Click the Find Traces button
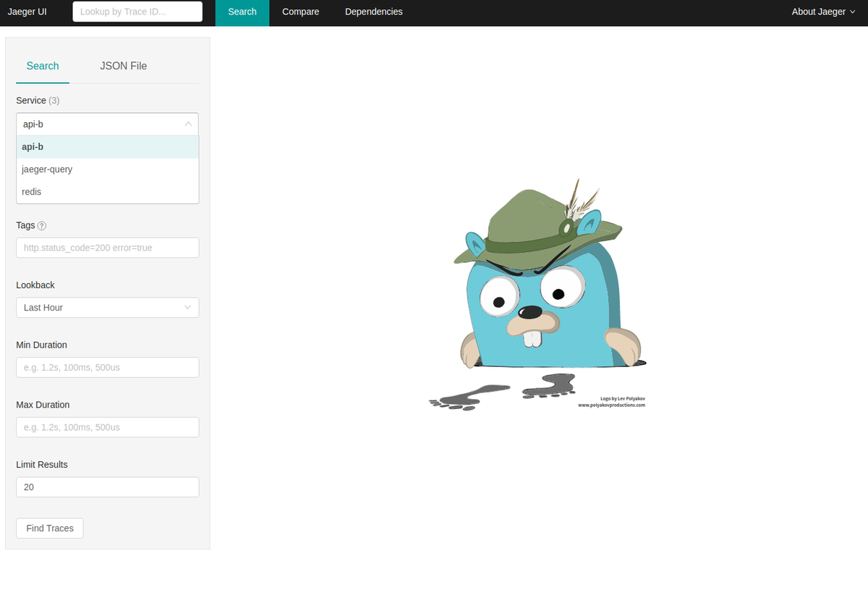Screen dimensions: 868x590 pos(50,528)
